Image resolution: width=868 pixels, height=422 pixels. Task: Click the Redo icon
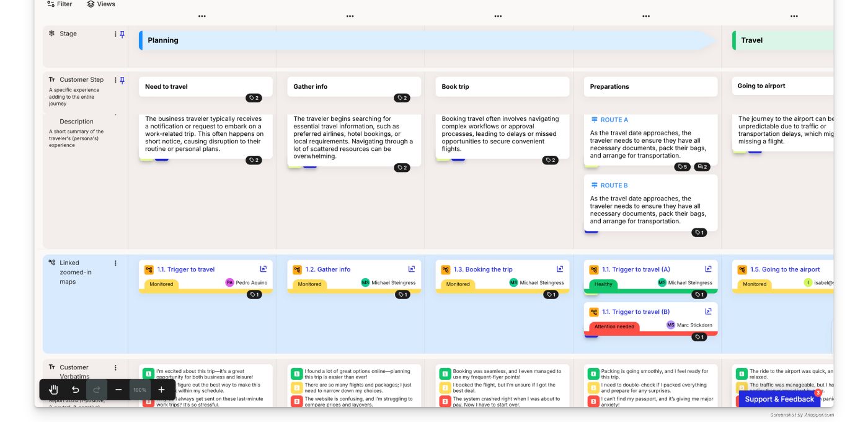click(x=97, y=390)
